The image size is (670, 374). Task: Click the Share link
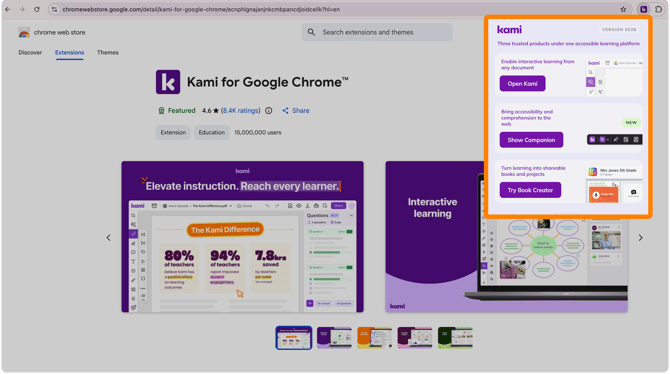pos(301,111)
